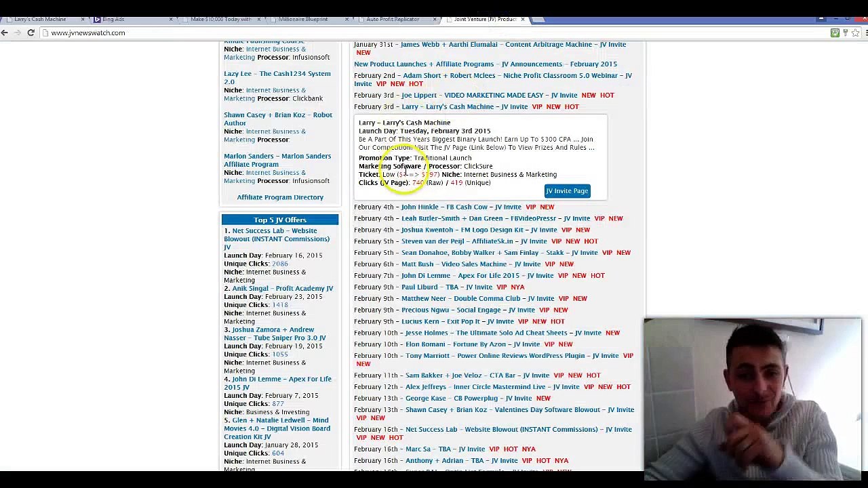Close the Bing Ads tab
The image size is (868, 488).
(x=171, y=19)
